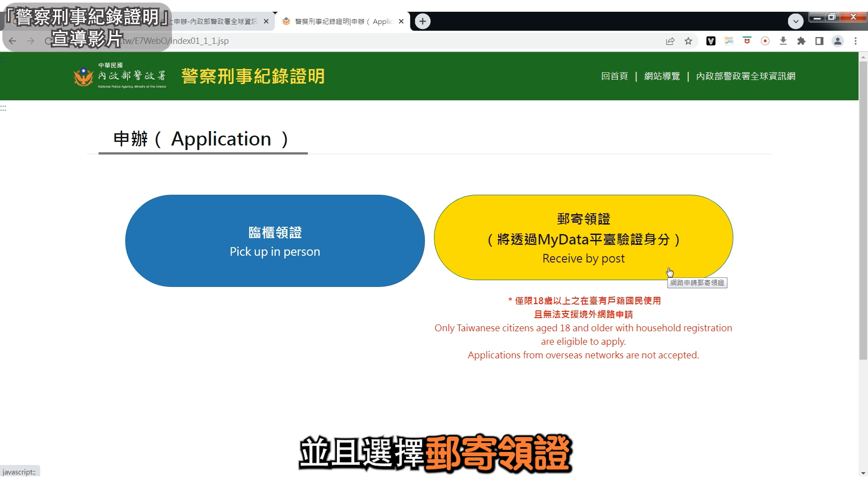This screenshot has height=488, width=868.
Task: Click the red note 僅限18歲以上之在臺有戶籍國民使用
Action: pyautogui.click(x=584, y=301)
